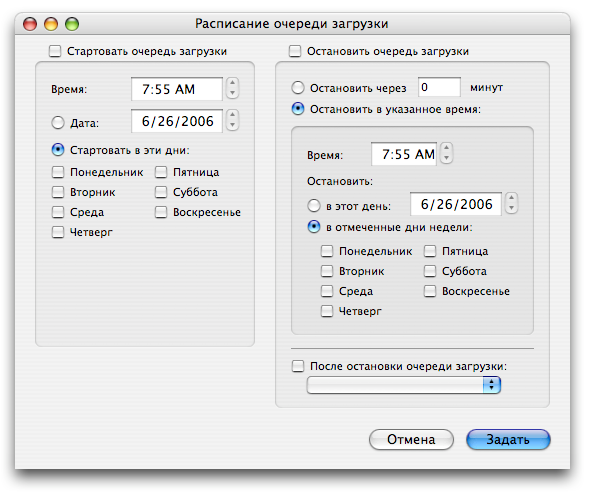The width and height of the screenshot is (590, 492).
Task: Decrease start date with stepper down arrow
Action: click(x=233, y=125)
